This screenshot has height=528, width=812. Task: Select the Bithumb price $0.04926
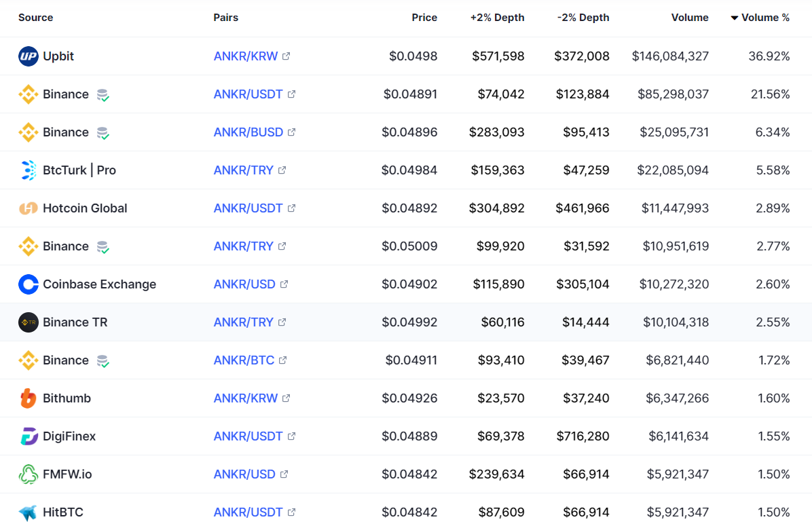point(409,398)
